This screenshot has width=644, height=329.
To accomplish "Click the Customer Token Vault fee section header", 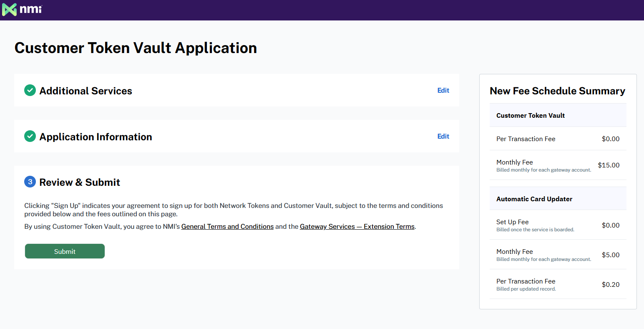I will coord(558,115).
